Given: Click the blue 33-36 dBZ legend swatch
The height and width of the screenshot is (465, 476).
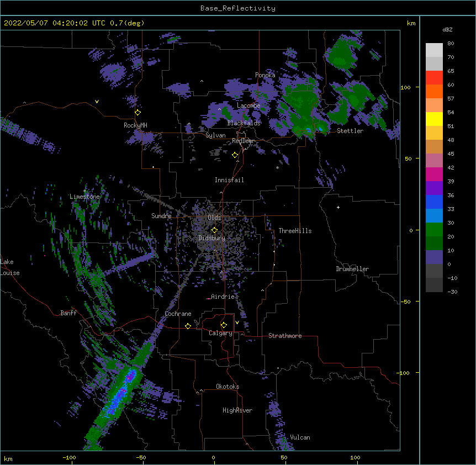Looking at the screenshot, I should click(434, 202).
